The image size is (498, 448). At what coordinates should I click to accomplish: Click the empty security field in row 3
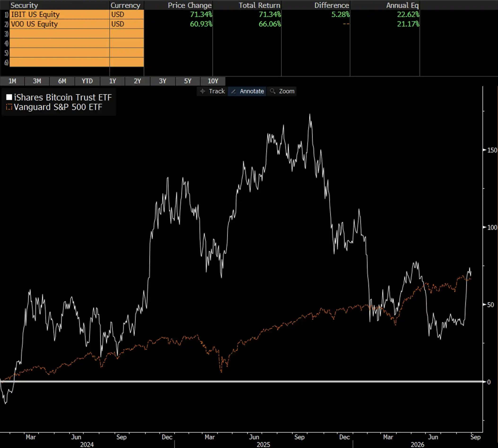60,34
